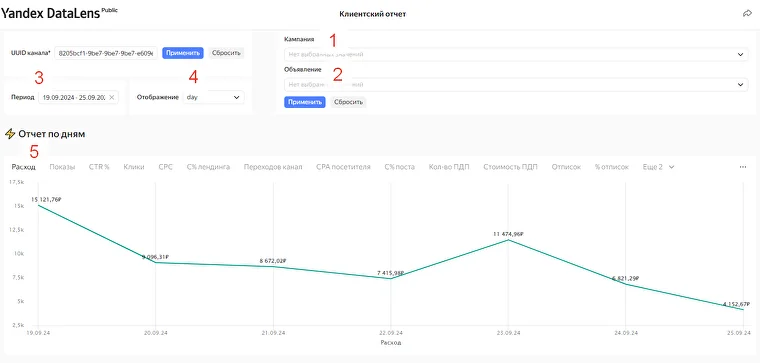The height and width of the screenshot is (363, 760).
Task: Click the share arrow icon at top right
Action: coord(747,14)
